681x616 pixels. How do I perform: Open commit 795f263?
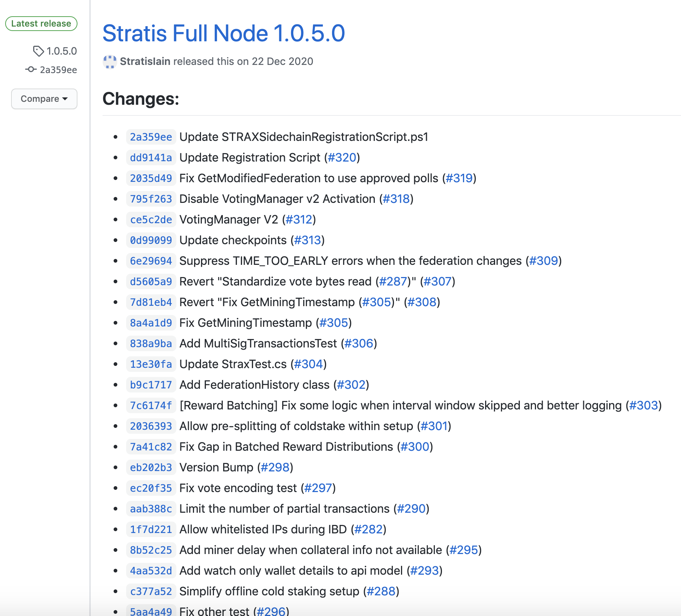point(151,199)
